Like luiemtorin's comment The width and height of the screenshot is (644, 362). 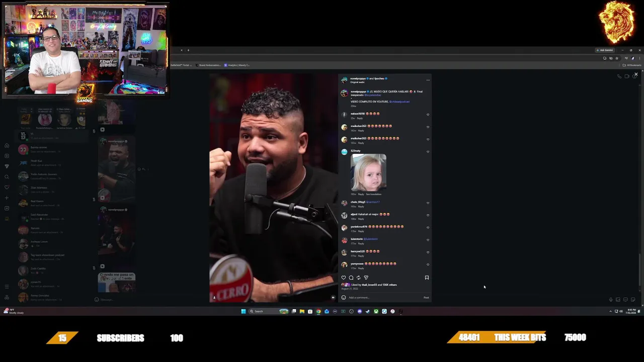[x=428, y=240]
